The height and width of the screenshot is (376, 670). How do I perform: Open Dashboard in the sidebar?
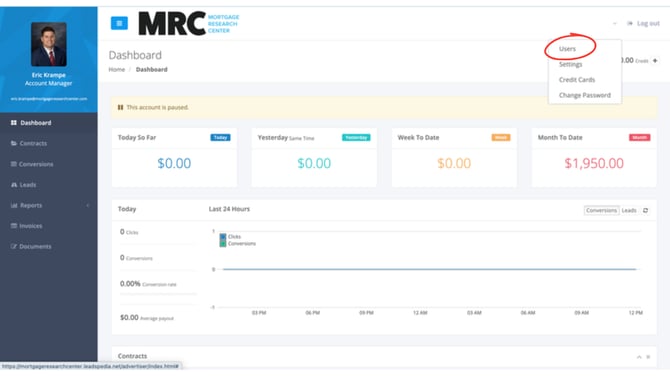tap(49, 123)
